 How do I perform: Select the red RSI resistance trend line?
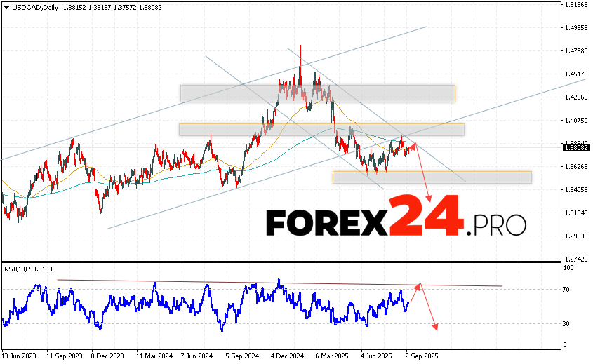click(x=281, y=283)
